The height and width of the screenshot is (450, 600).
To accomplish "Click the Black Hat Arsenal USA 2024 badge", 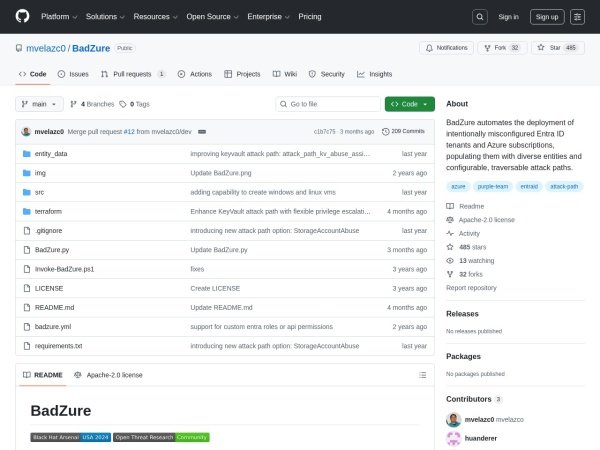I will click(71, 437).
